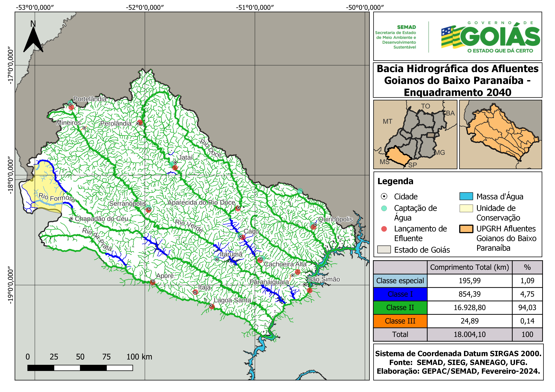This screenshot has height=392, width=555.
Task: Click the orange basin sub-units inset map
Action: [x=500, y=135]
